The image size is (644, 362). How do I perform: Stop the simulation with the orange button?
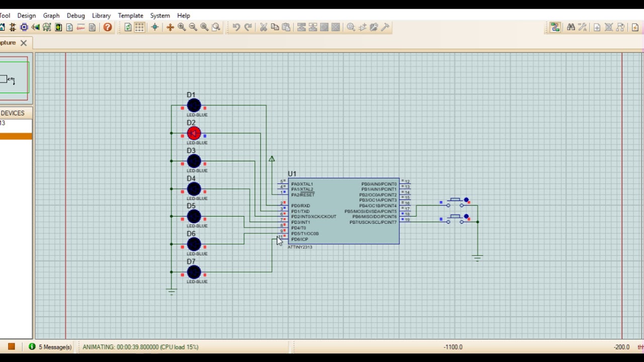11,346
